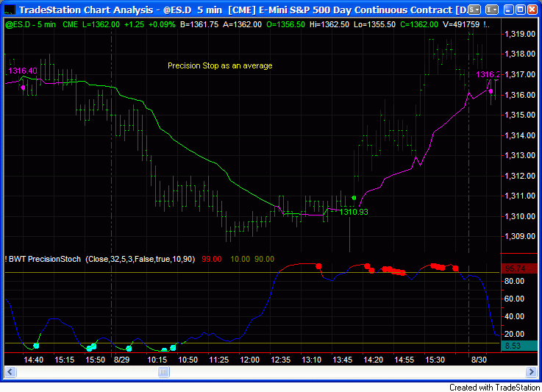Select the '@ES.D - 5 min' symbol label
The width and height of the screenshot is (542, 392).
click(x=30, y=24)
